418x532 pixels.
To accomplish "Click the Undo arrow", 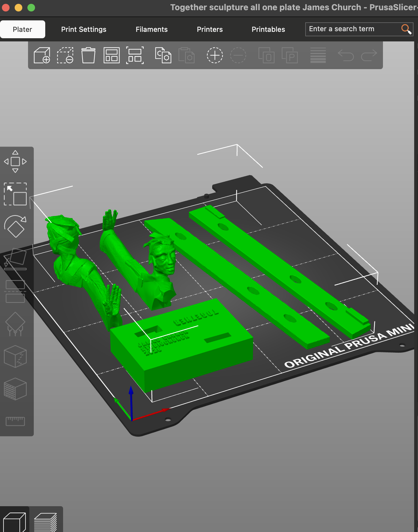I will coord(346,55).
